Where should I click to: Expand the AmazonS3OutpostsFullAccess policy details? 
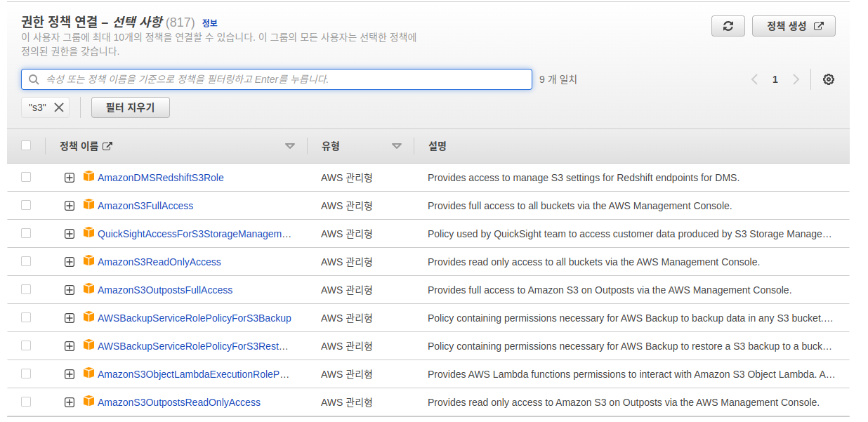click(70, 290)
